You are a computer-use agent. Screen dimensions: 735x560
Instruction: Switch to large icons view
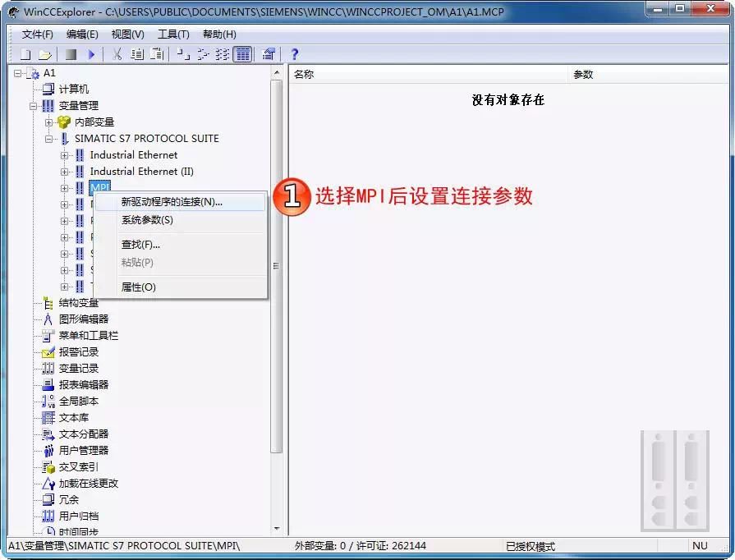pyautogui.click(x=183, y=54)
